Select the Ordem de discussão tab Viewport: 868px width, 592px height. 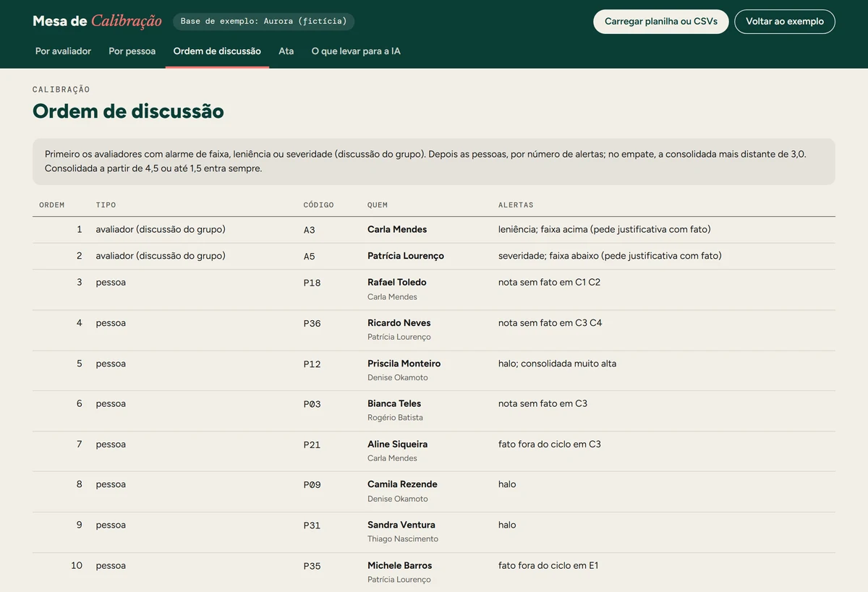pos(217,51)
